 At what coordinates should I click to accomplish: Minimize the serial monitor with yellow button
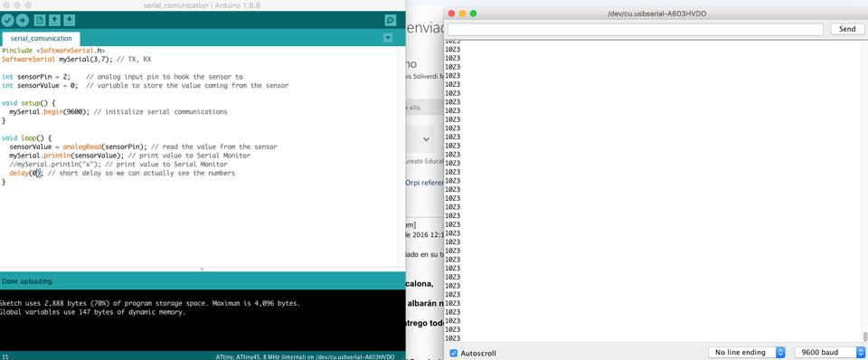click(462, 14)
